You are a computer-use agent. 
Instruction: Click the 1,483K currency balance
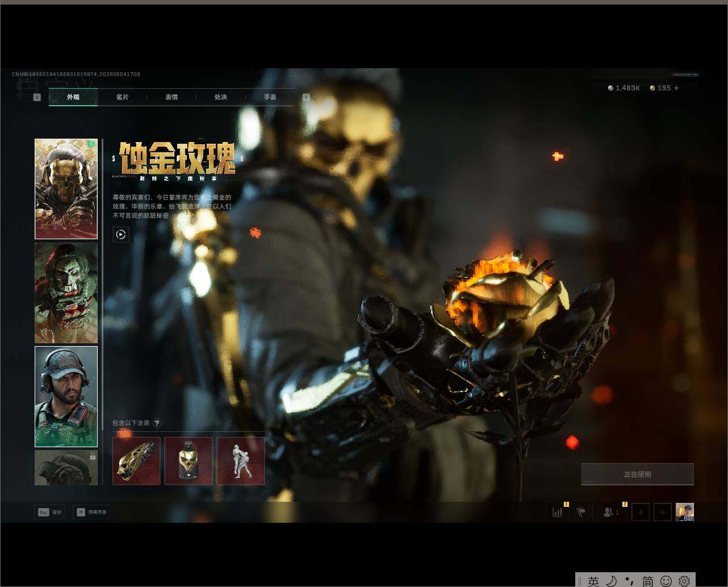tap(624, 88)
